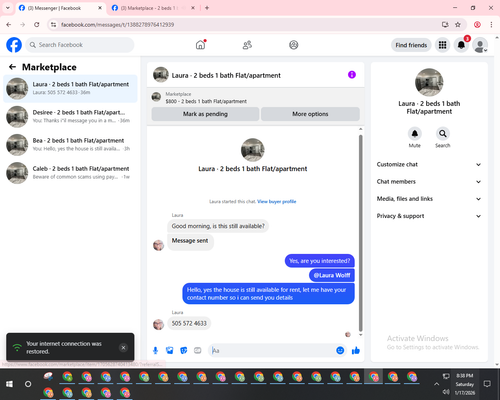
Task: Click the '505 572 4633' message
Action: tap(189, 323)
